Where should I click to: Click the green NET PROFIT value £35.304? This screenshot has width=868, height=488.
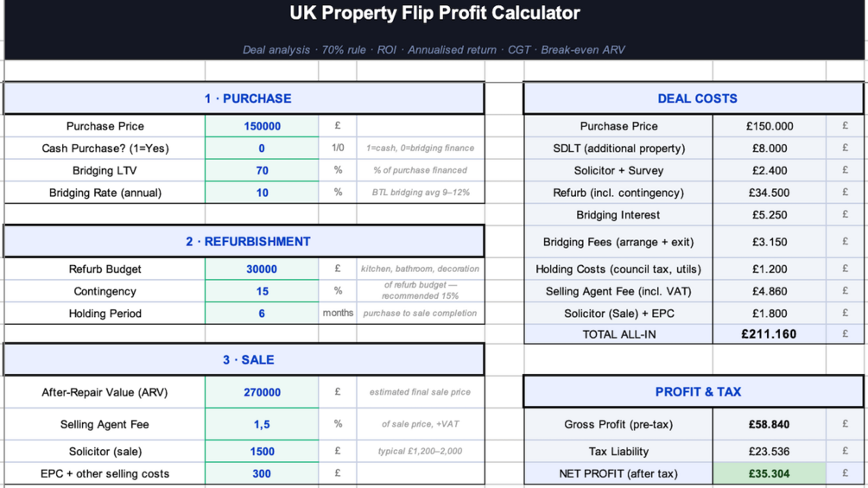pos(769,473)
